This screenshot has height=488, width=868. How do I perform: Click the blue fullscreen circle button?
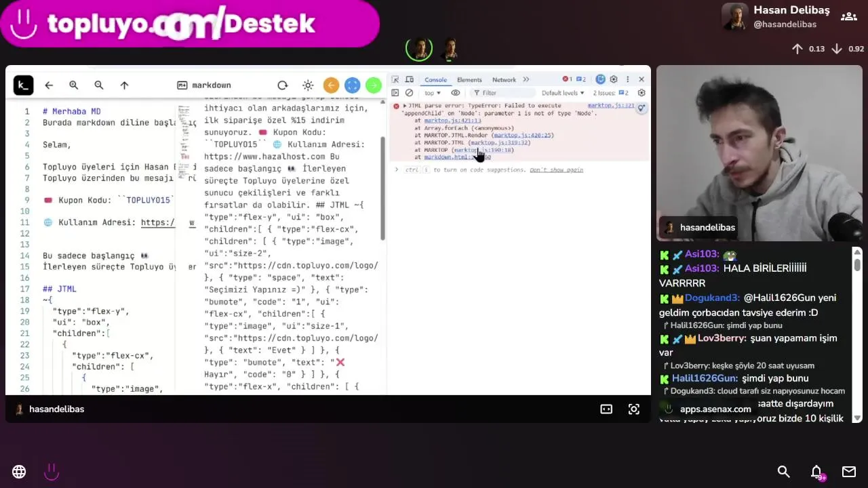tap(352, 85)
